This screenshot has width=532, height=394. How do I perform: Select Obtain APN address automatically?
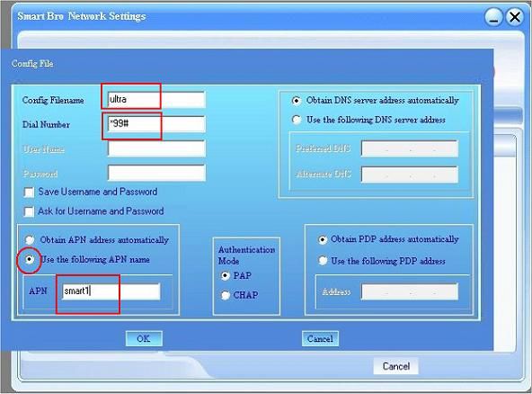point(30,240)
